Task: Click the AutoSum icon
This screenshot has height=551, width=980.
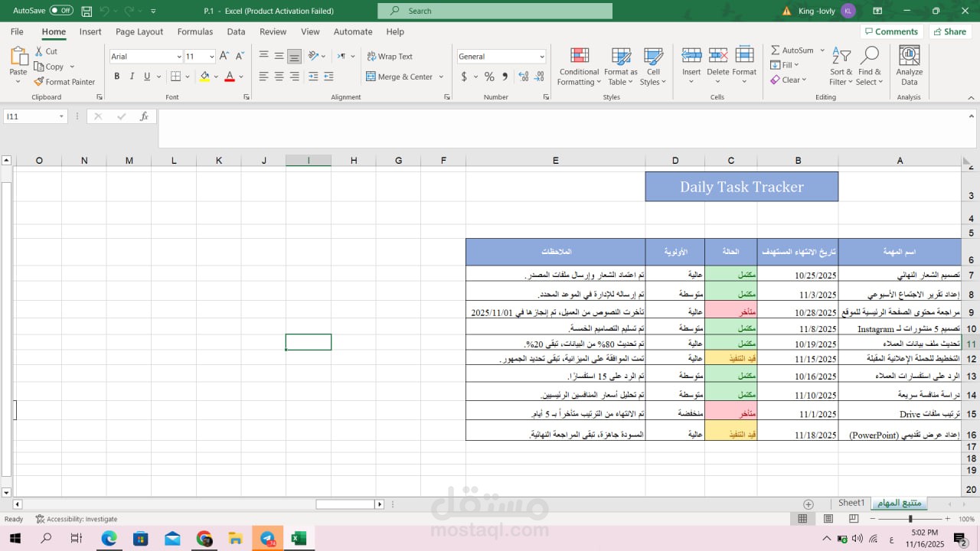Action: (794, 49)
